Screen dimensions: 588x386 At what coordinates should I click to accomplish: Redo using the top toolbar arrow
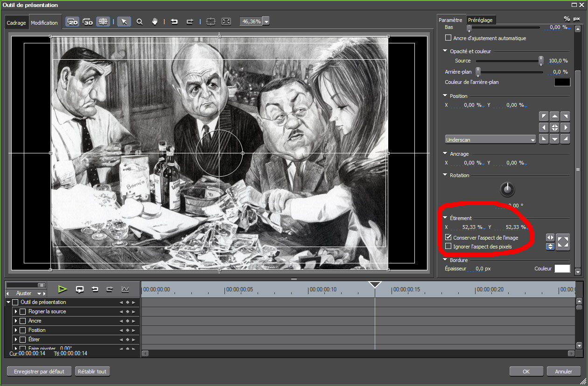pyautogui.click(x=189, y=21)
